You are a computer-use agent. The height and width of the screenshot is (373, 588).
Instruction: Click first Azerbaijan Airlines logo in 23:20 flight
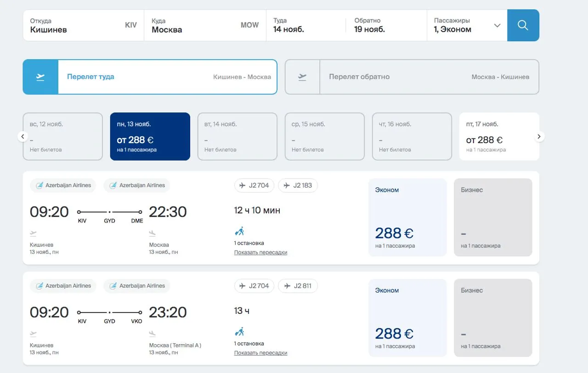(39, 286)
